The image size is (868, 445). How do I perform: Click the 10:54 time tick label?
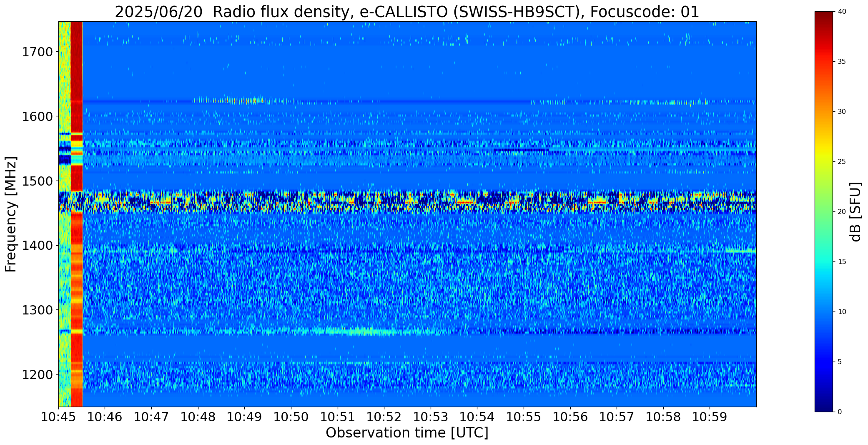477,417
